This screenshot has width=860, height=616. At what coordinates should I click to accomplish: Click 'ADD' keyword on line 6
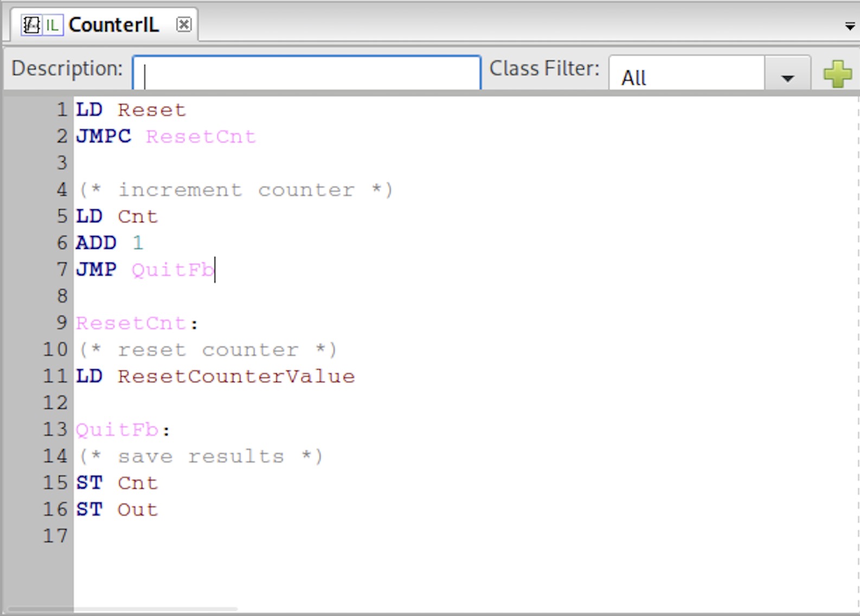tap(96, 243)
